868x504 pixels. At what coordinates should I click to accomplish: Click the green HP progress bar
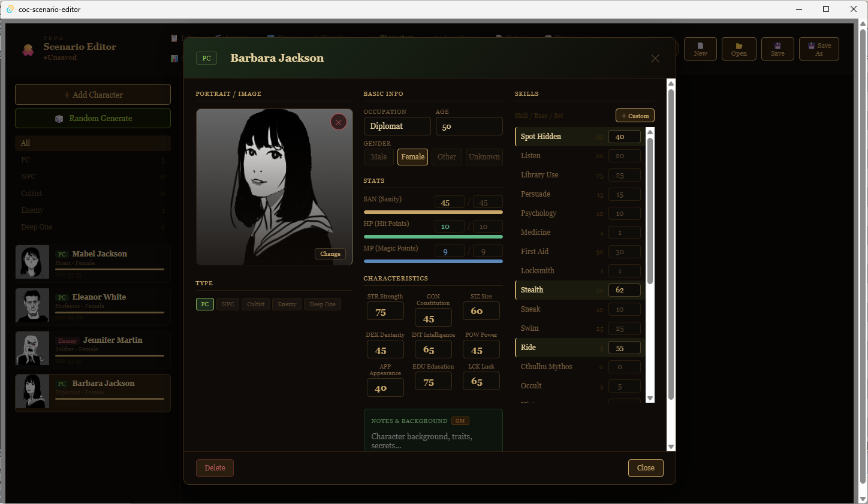(433, 237)
